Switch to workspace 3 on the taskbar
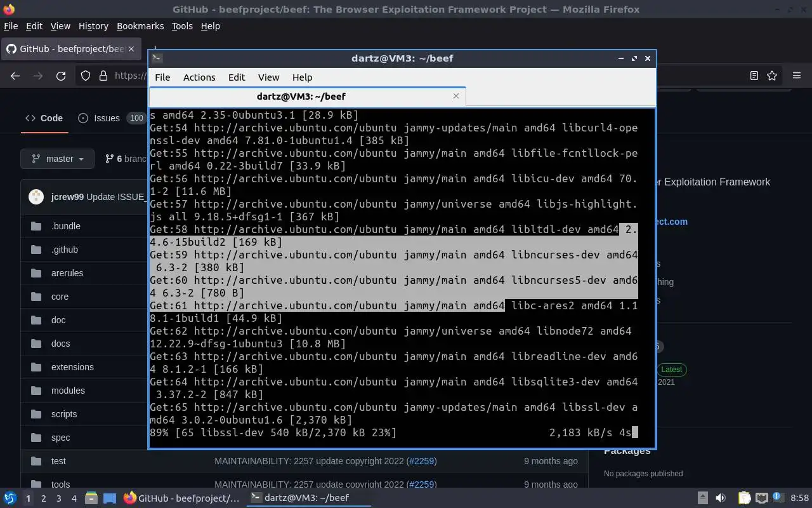812x508 pixels. coord(58,498)
